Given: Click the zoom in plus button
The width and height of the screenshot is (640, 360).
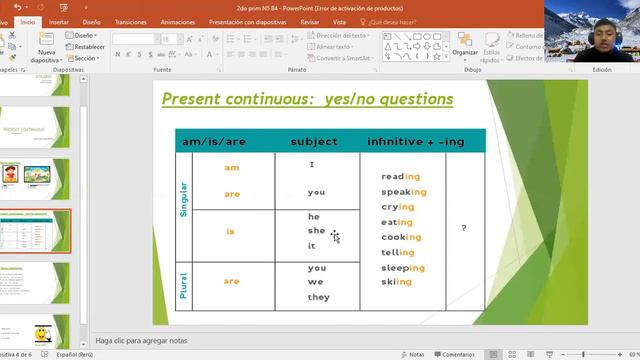Looking at the screenshot, I should click(x=620, y=354).
